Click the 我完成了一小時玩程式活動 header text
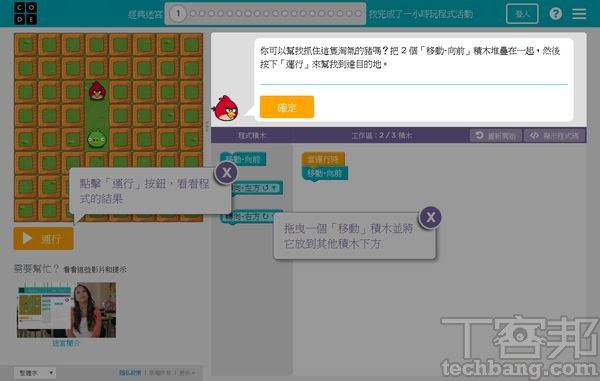600x381 pixels. 421,15
